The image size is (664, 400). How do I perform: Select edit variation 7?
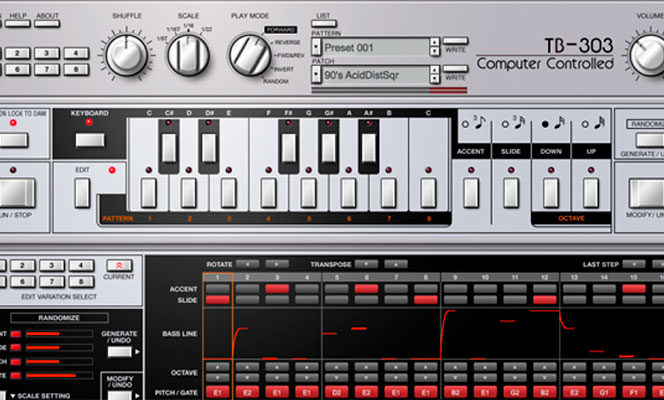pyautogui.click(x=52, y=281)
